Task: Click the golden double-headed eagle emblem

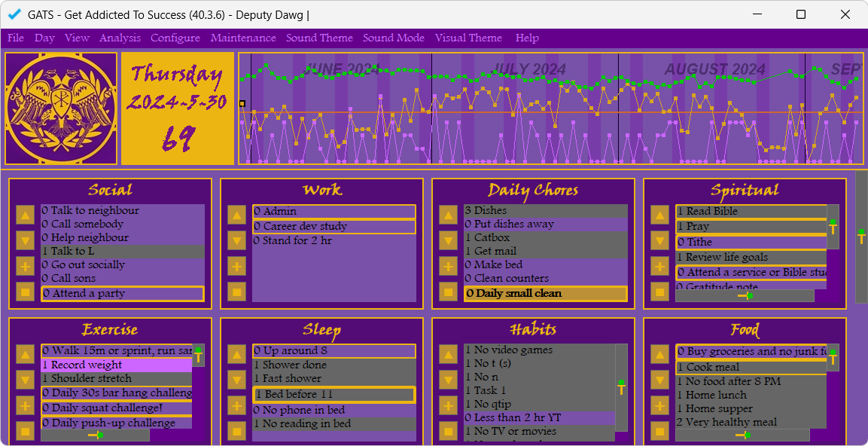Action: 61,108
